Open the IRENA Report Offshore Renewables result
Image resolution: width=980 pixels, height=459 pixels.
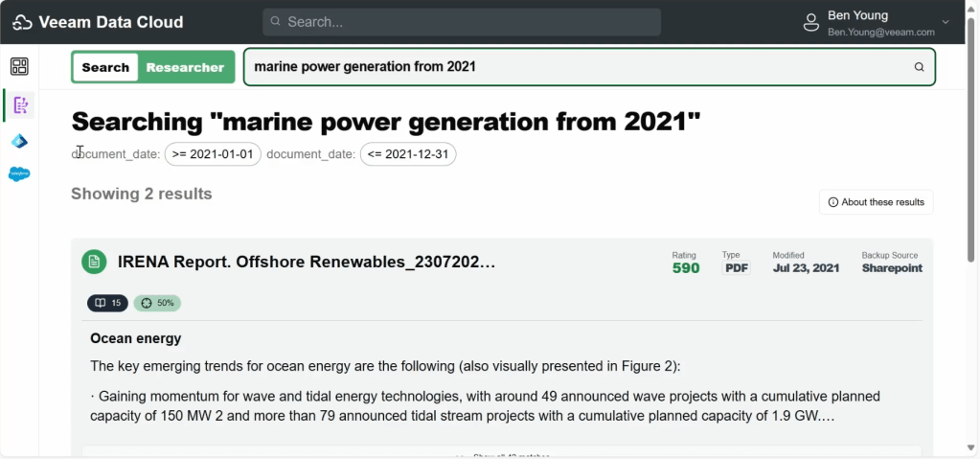pyautogui.click(x=307, y=262)
